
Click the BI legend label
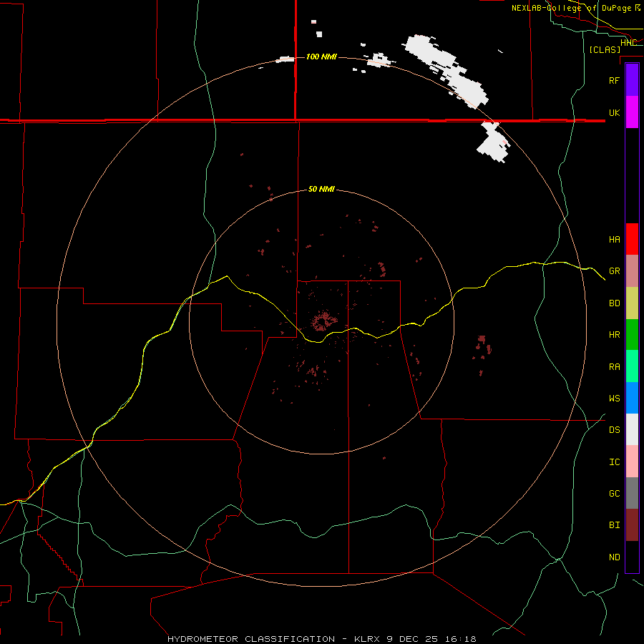[x=614, y=525]
